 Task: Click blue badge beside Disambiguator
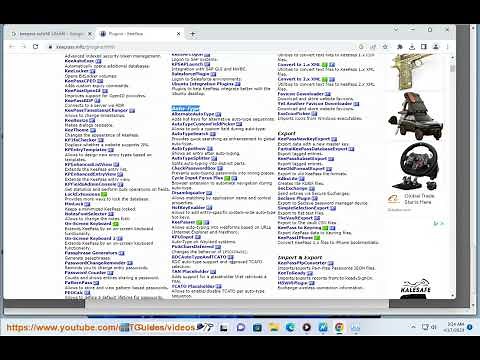coord(209,193)
